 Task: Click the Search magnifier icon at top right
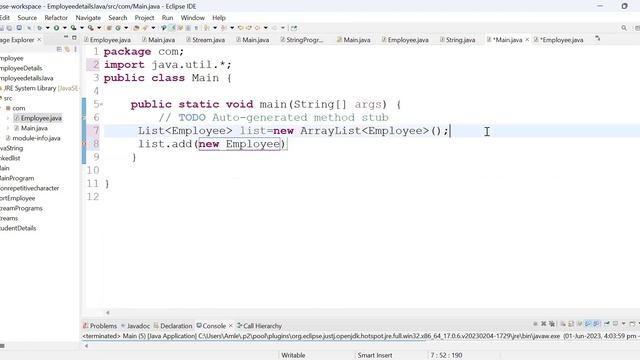pyautogui.click(x=624, y=28)
